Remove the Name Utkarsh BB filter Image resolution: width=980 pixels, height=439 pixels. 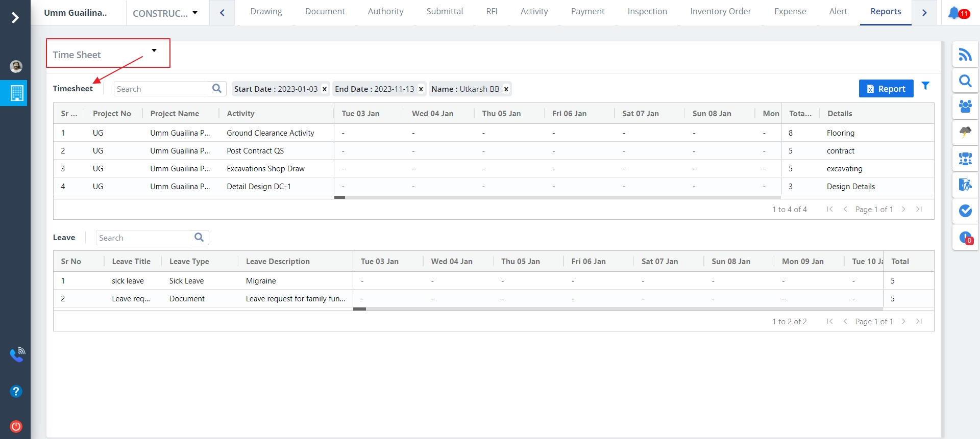506,89
